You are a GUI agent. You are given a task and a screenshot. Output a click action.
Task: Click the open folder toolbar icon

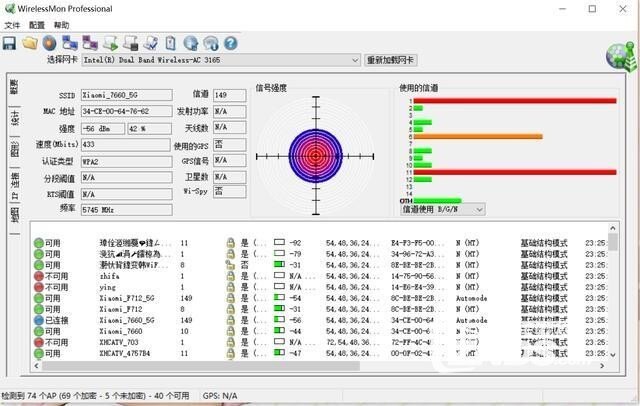click(29, 43)
